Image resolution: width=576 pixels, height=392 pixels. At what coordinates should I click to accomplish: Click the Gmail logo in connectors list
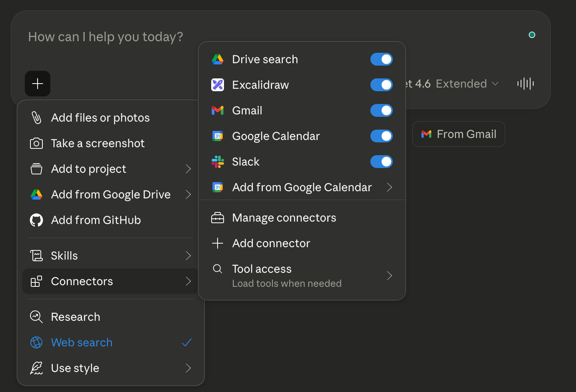click(x=218, y=110)
